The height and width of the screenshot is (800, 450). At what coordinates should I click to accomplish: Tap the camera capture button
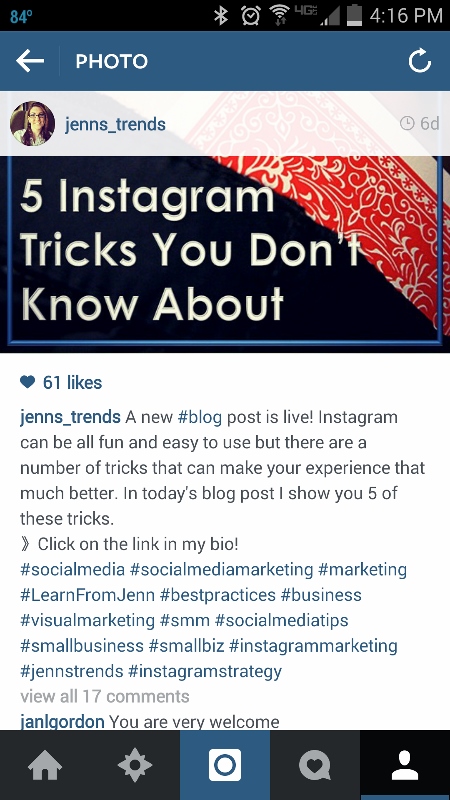[x=225, y=765]
